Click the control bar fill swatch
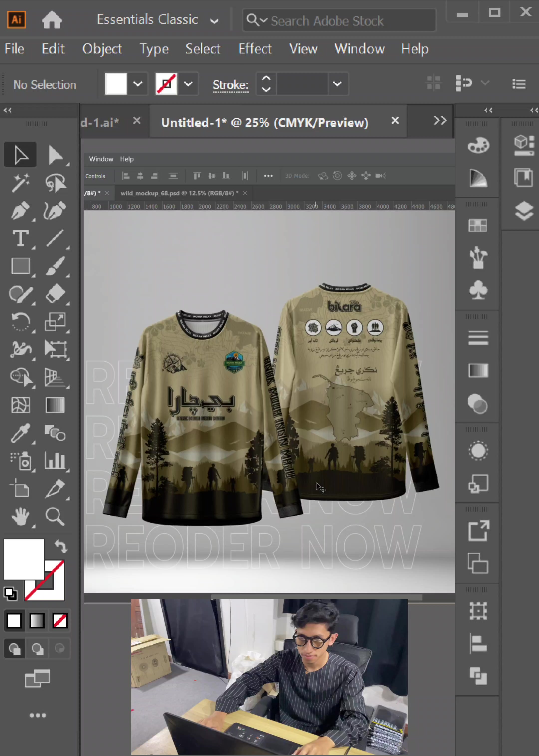The height and width of the screenshot is (756, 539). coord(116,84)
